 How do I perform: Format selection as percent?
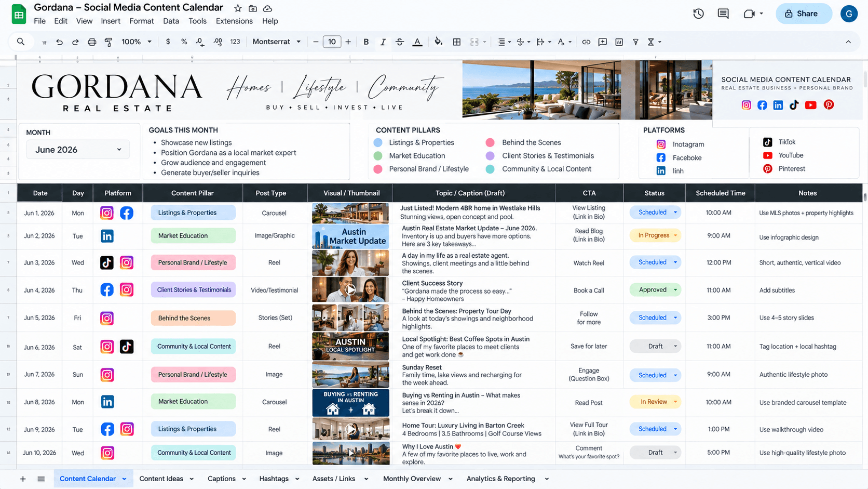tap(184, 42)
